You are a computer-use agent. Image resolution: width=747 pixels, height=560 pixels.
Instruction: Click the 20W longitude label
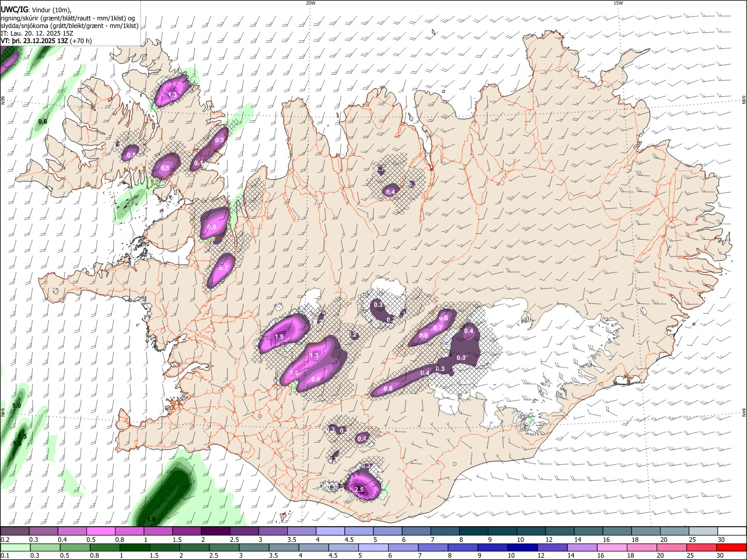310,3
